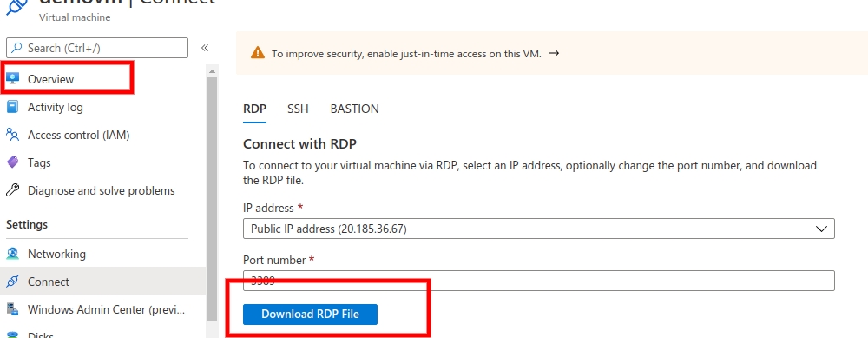Open the IP address dropdown
This screenshot has width=868, height=338.
pos(539,229)
